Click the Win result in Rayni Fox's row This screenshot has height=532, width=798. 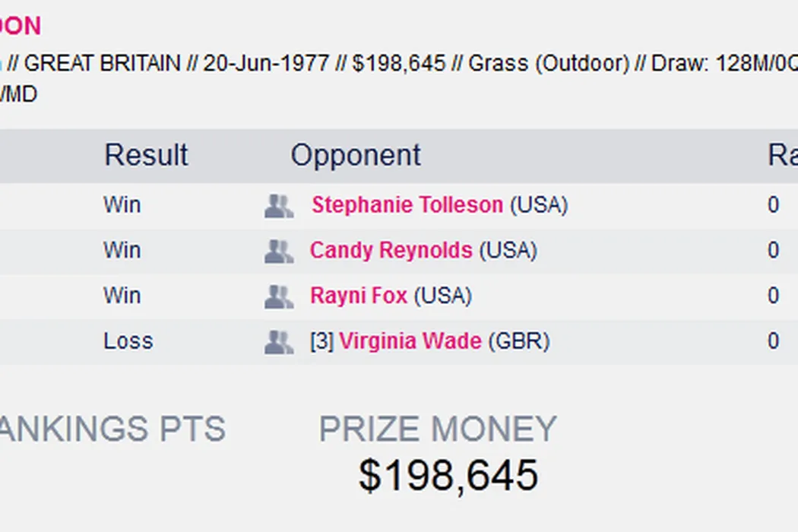tap(122, 296)
